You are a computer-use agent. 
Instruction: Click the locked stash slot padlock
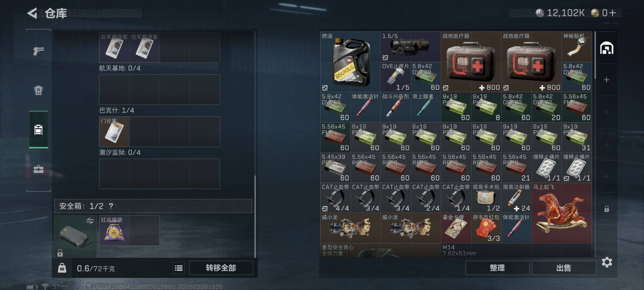[x=606, y=209]
